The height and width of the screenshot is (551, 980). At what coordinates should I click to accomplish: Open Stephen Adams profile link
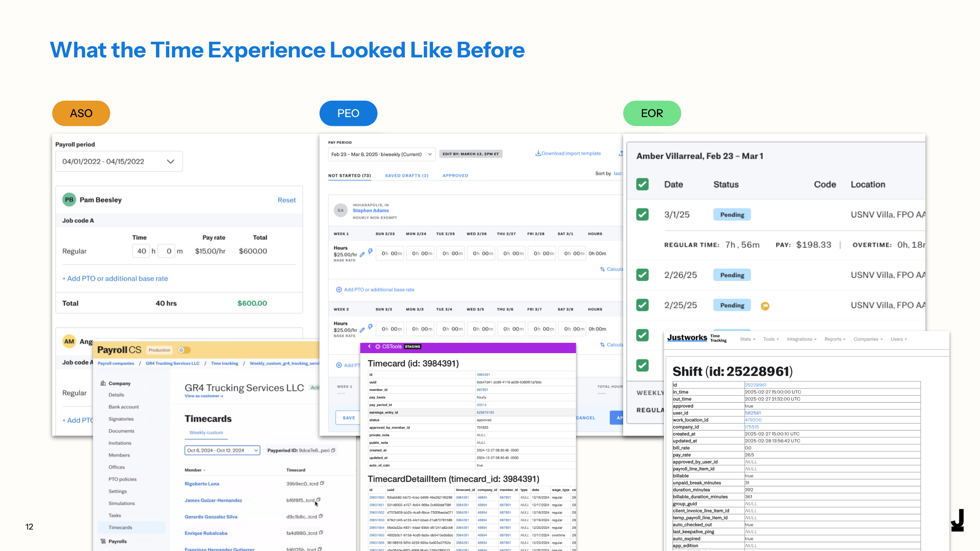click(x=371, y=210)
